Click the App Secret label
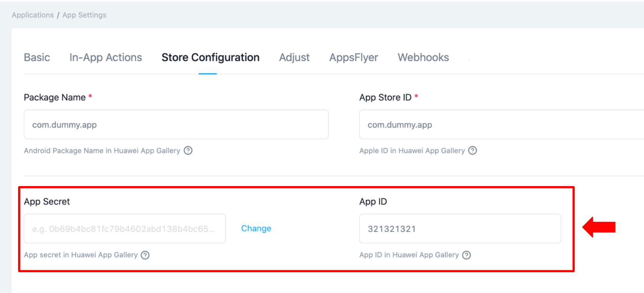 47,201
